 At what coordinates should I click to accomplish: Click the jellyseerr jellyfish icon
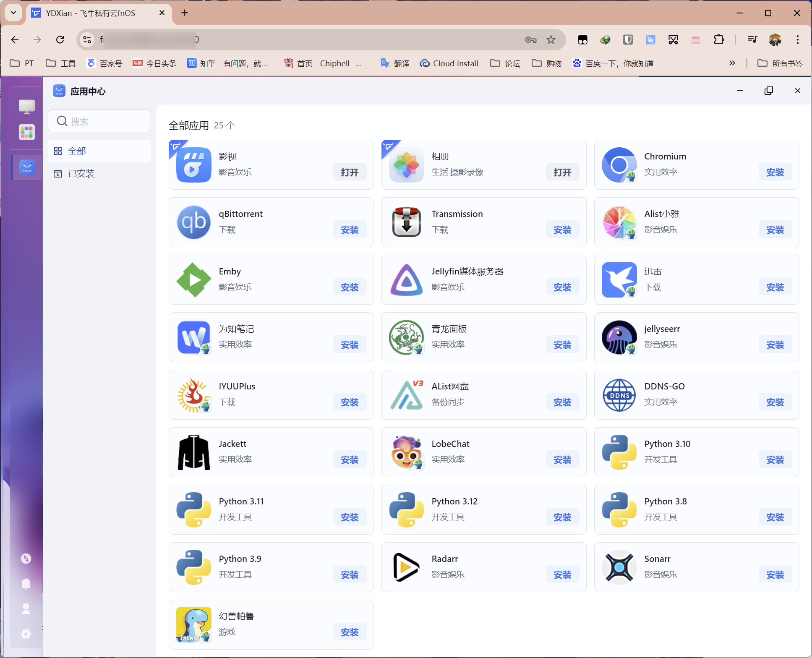(x=619, y=337)
